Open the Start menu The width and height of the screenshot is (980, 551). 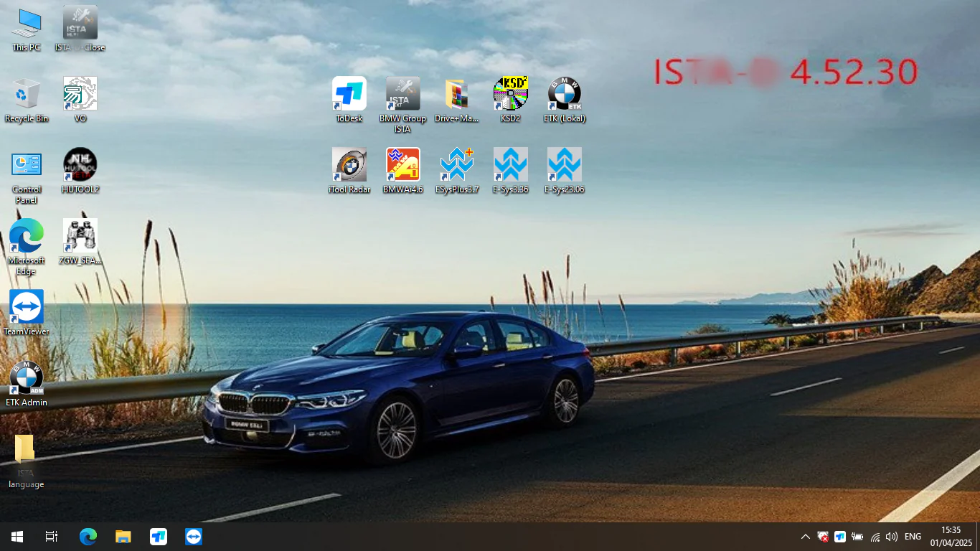(16, 536)
